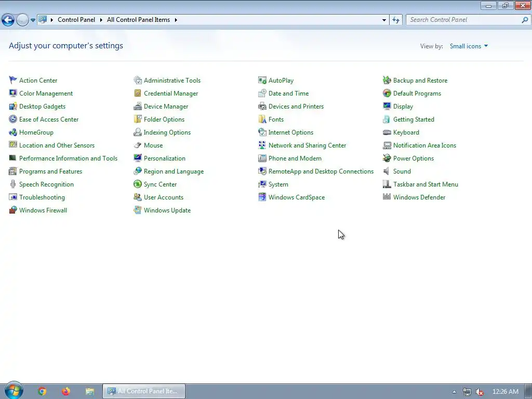Click the HomeGroup icon
The height and width of the screenshot is (399, 532).
[13, 132]
